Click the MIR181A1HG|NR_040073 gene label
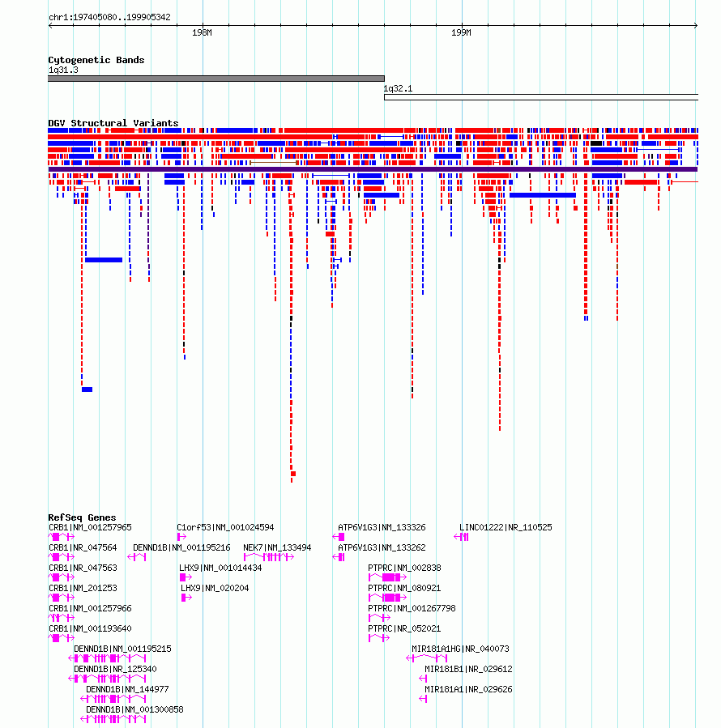 [x=460, y=649]
